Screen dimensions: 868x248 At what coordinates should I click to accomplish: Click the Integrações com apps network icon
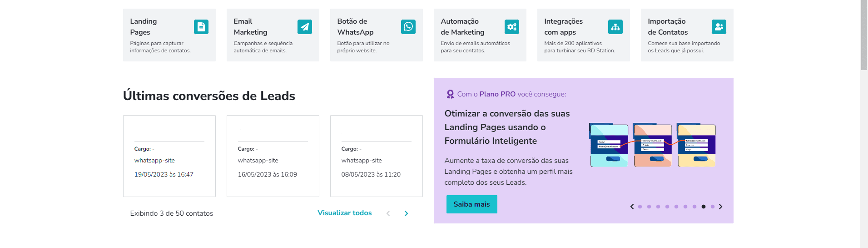pos(615,27)
